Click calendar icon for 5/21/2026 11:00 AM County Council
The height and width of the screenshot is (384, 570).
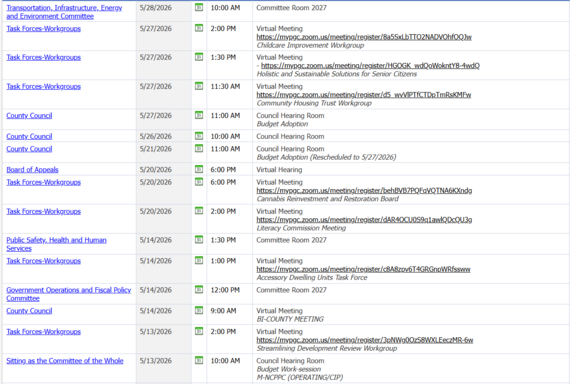pos(199,148)
